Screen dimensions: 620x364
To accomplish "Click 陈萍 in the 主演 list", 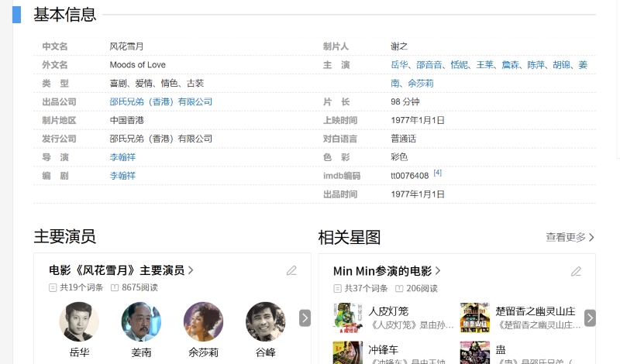I will pos(536,65).
